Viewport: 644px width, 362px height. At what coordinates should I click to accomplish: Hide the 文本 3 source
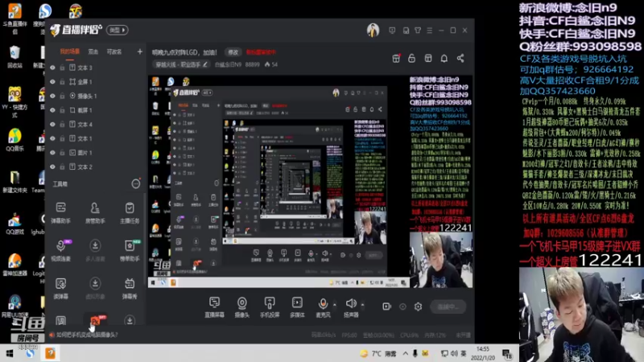pos(52,68)
